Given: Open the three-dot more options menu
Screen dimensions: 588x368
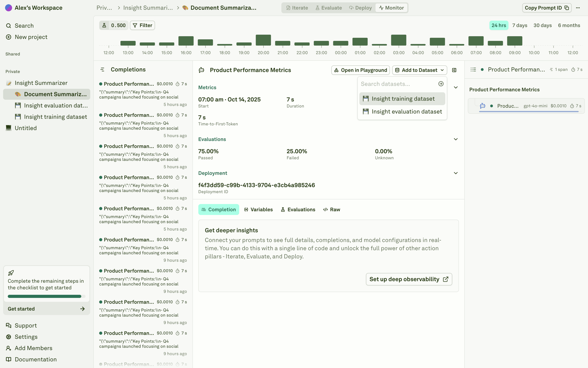Looking at the screenshot, I should point(578,8).
